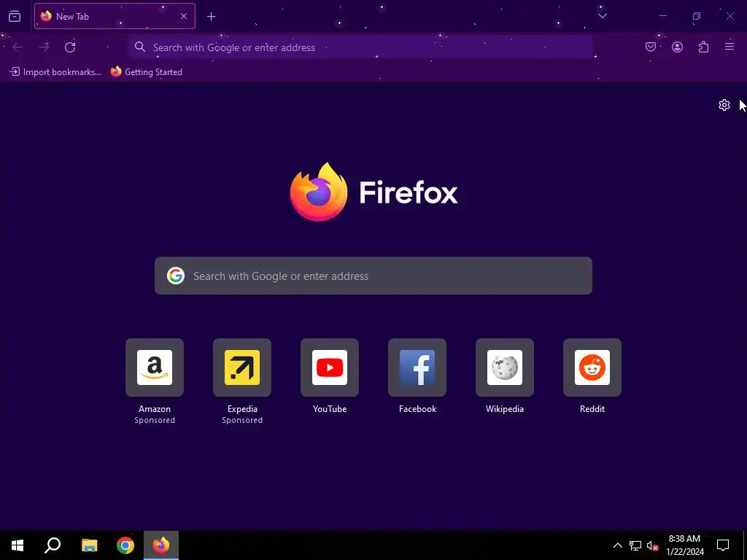Open Windows taskbar search
Viewport: 747px width, 560px height.
coord(53,545)
